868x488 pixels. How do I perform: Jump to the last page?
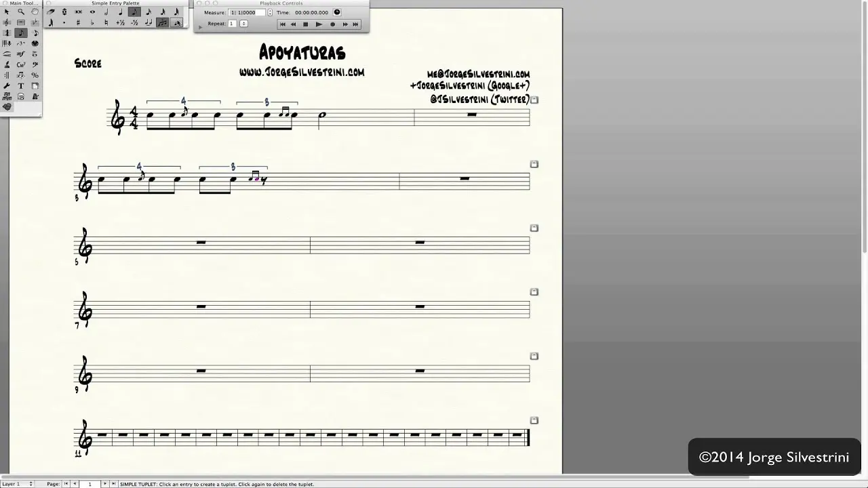(x=114, y=484)
